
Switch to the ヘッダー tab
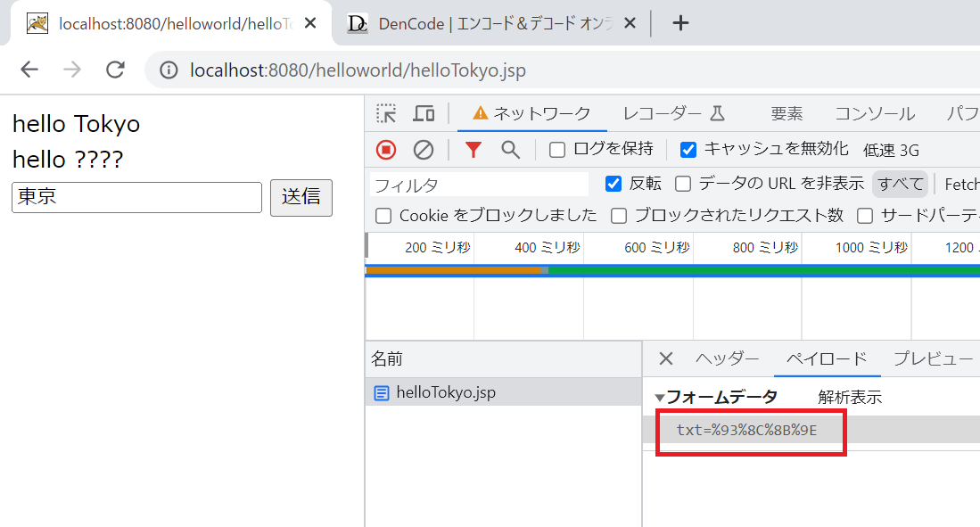point(727,358)
